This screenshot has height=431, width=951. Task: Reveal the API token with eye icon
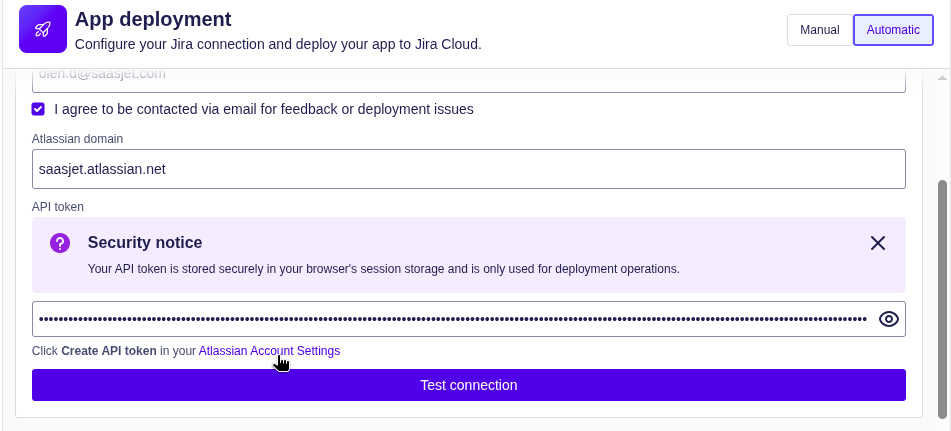pyautogui.click(x=888, y=319)
